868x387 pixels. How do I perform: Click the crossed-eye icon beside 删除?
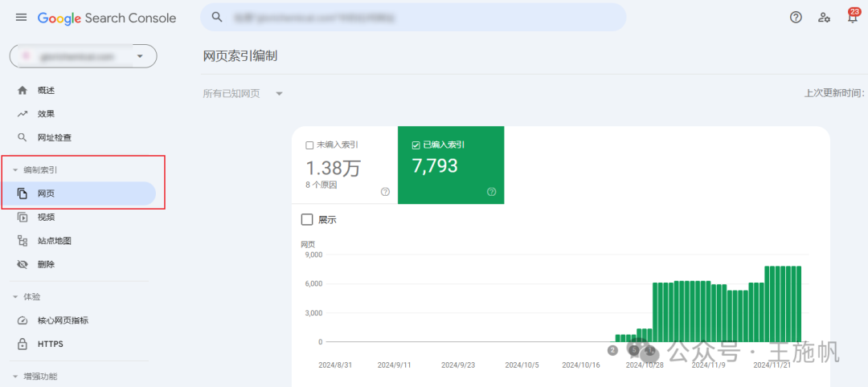[x=23, y=264]
